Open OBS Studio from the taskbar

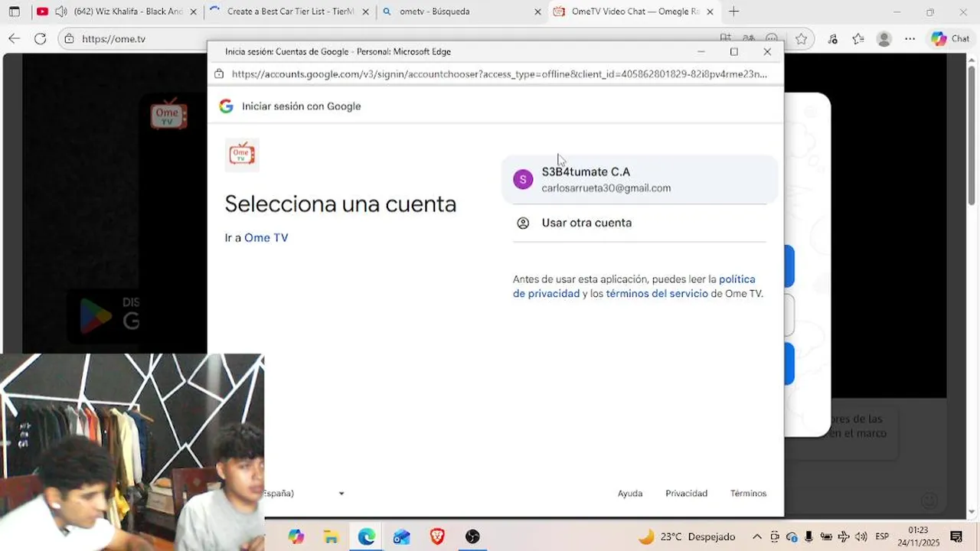472,536
